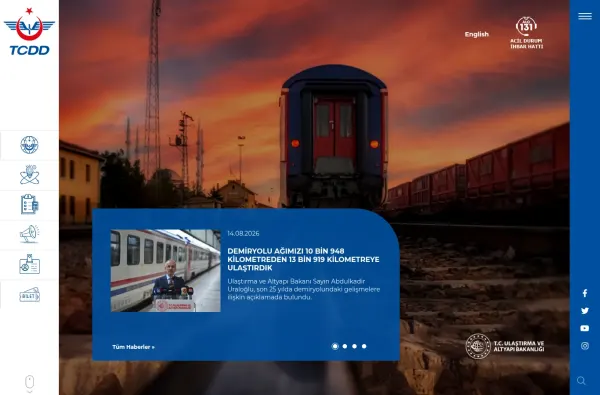Open the clipboard checklist sidebar icon

click(29, 204)
